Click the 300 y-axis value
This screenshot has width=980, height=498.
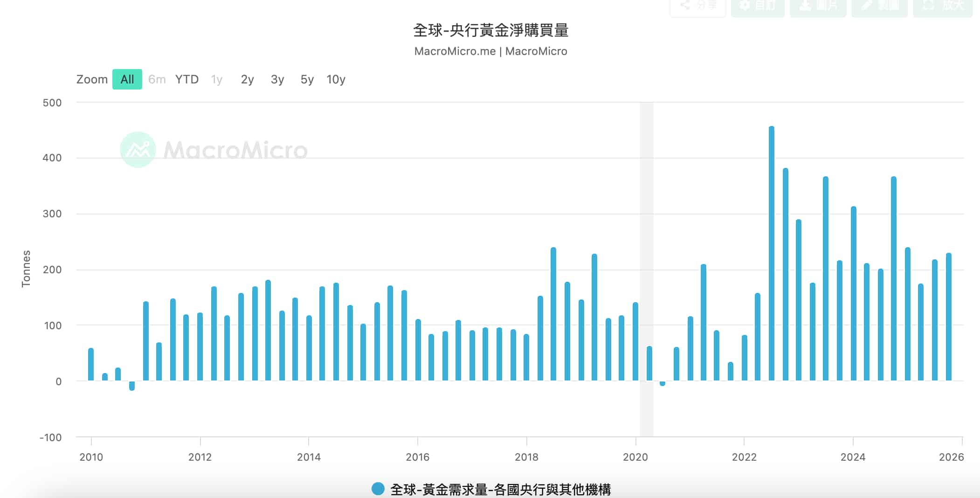click(x=52, y=214)
